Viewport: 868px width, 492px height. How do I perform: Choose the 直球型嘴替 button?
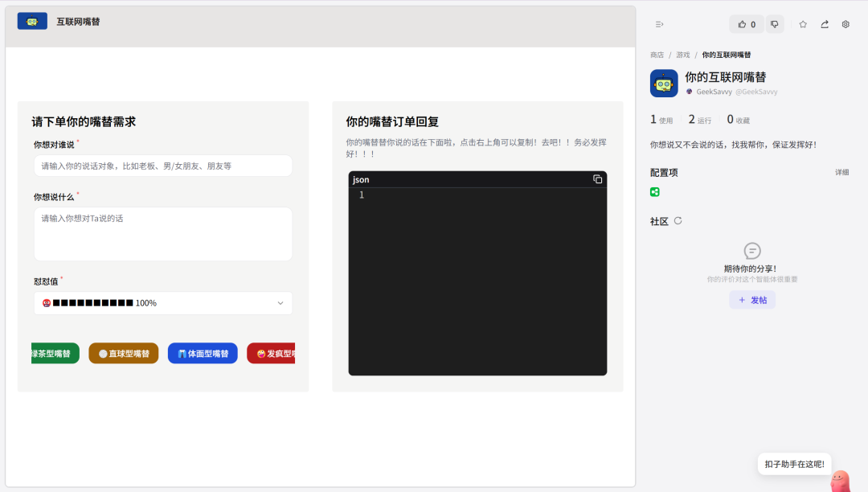(x=124, y=354)
